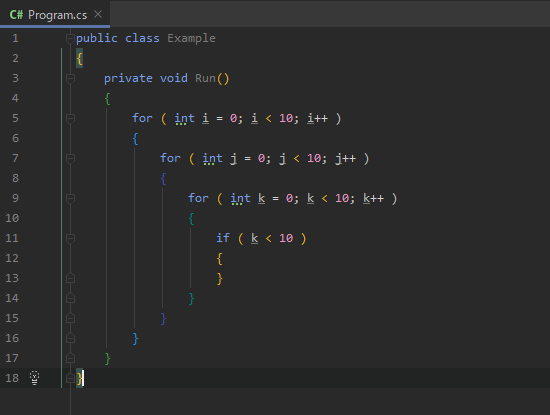
Task: Click the 'k++' increment on line 9
Action: pos(374,198)
